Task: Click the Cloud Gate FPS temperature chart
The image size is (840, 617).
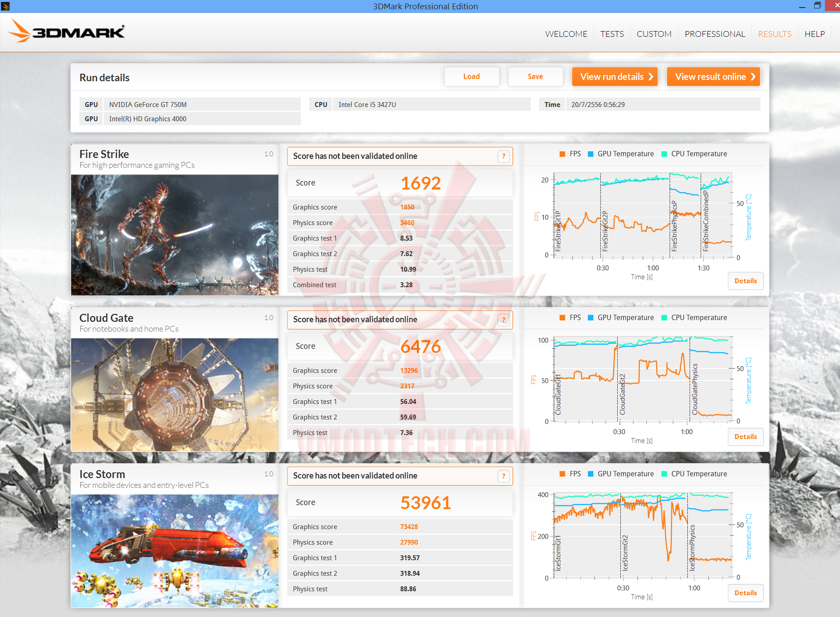Action: (x=643, y=379)
